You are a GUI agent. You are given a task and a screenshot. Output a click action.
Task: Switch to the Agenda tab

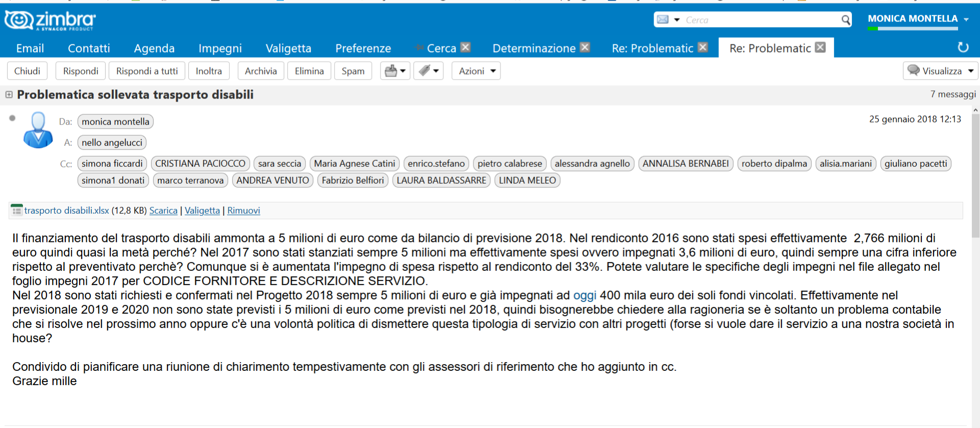point(154,48)
